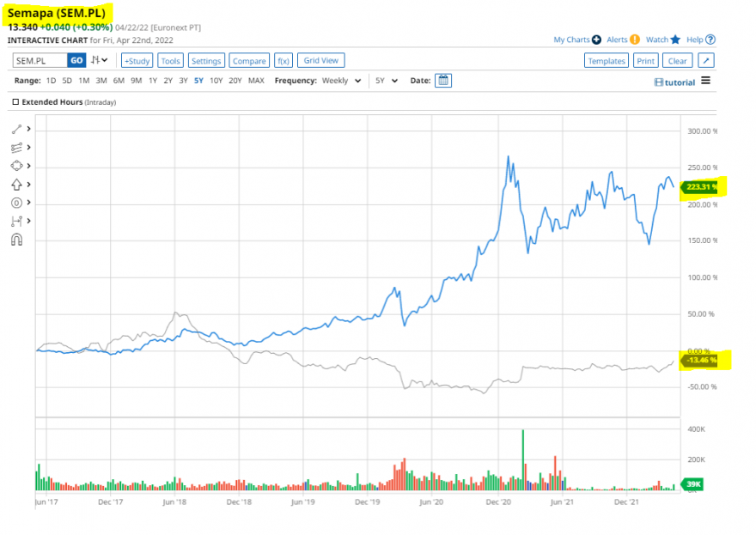756x535 pixels.
Task: Select the 2Y range
Action: point(168,81)
